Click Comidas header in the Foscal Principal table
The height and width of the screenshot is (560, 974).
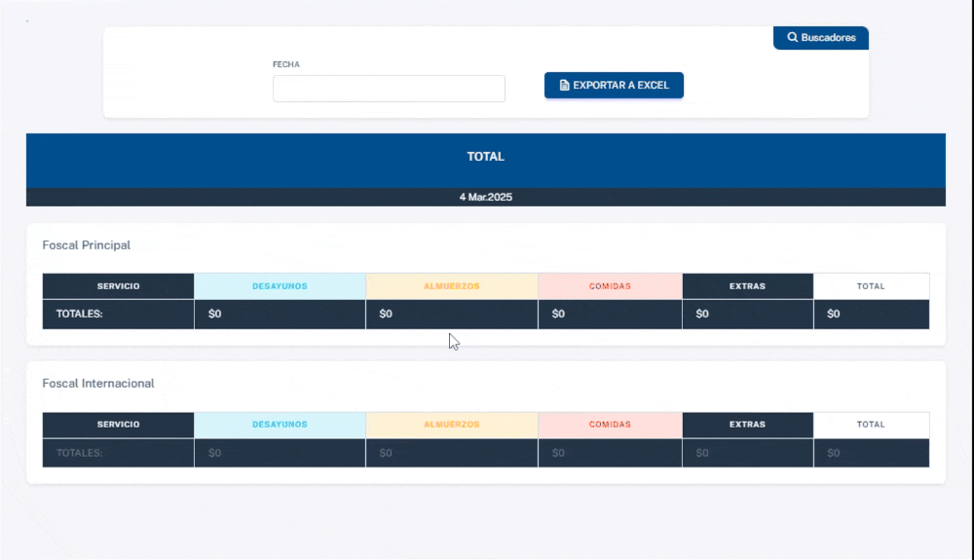610,286
